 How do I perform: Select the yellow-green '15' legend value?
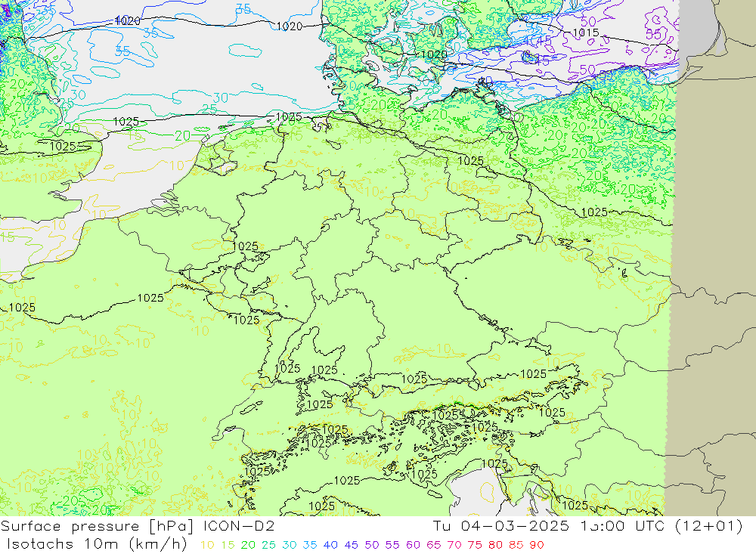(228, 545)
